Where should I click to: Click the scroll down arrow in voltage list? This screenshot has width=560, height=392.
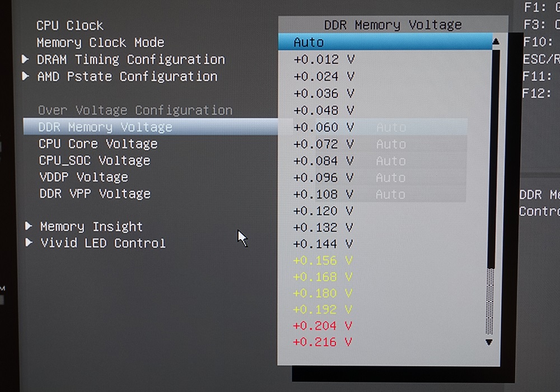click(x=489, y=342)
